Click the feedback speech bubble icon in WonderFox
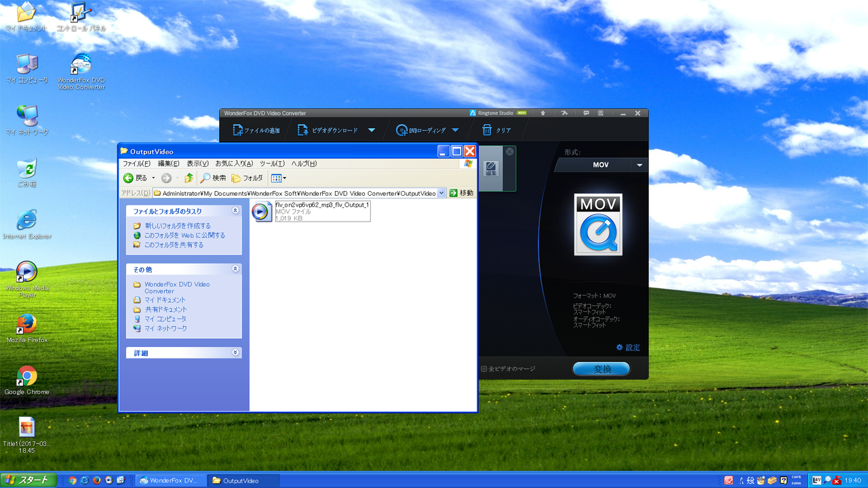868x488 pixels. coord(586,113)
